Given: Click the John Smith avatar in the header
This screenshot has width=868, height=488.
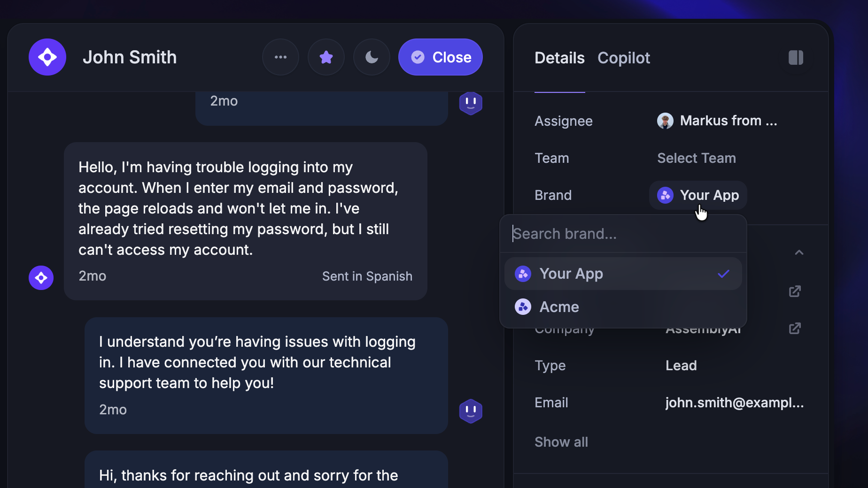Looking at the screenshot, I should pyautogui.click(x=47, y=57).
